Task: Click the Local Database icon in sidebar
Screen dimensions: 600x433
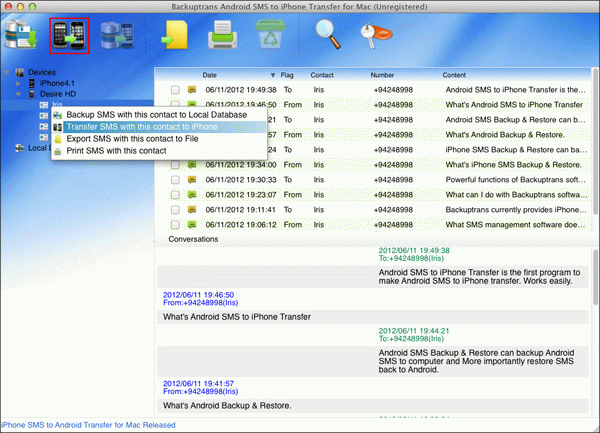Action: coord(20,148)
